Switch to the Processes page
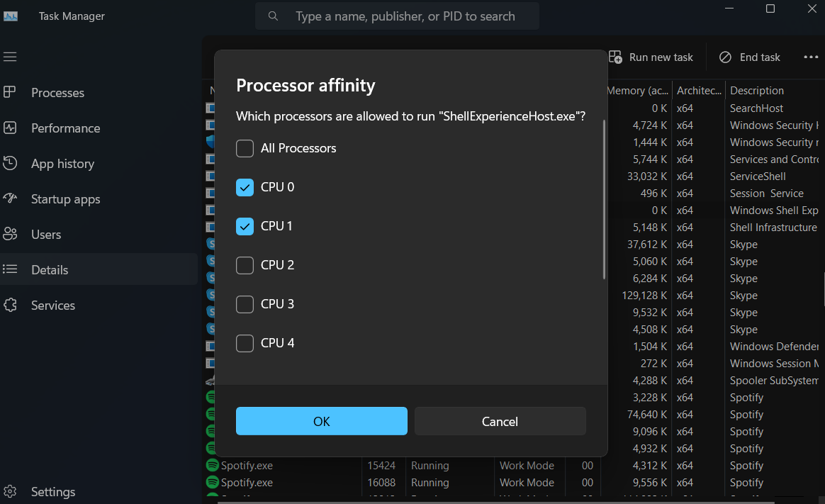825x504 pixels. [99, 93]
